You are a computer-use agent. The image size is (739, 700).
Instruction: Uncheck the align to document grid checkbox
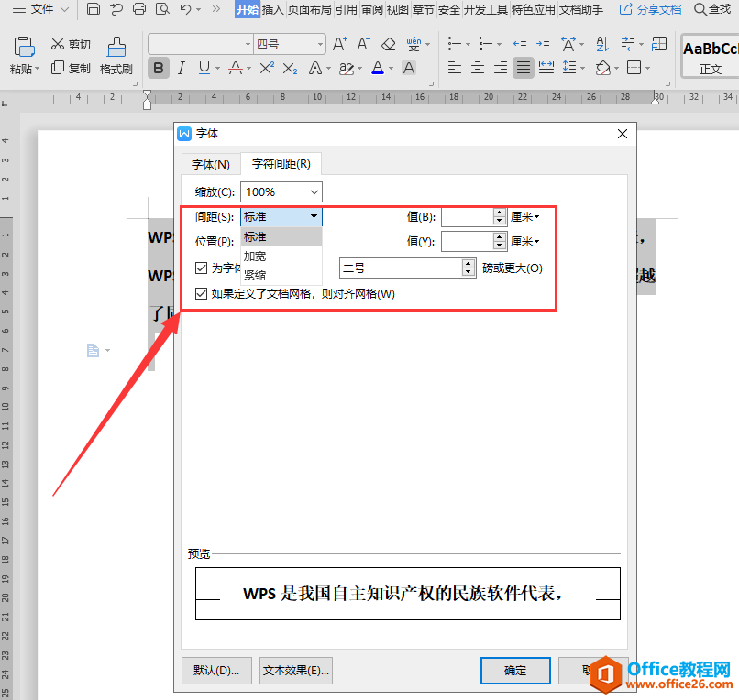click(x=201, y=294)
